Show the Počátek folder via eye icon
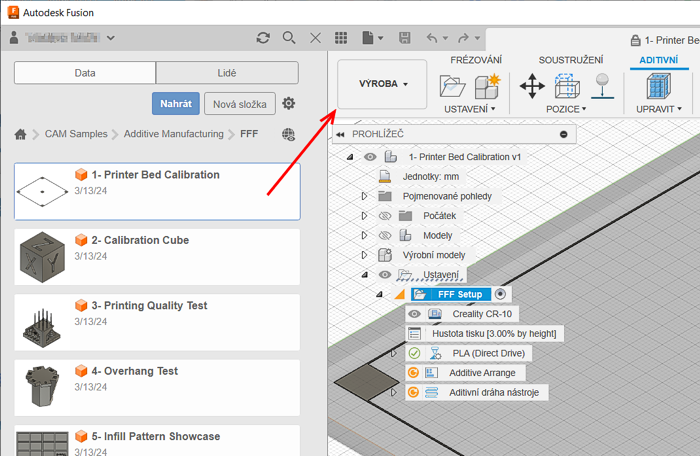Image resolution: width=700 pixels, height=456 pixels. pos(385,215)
